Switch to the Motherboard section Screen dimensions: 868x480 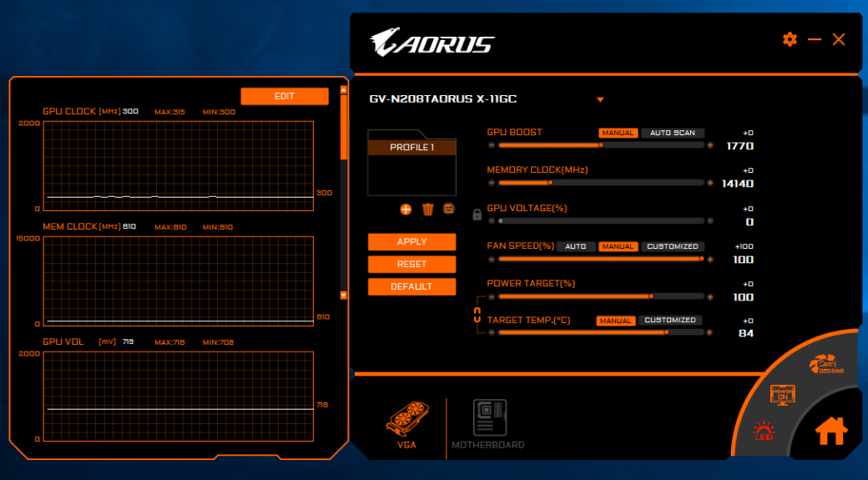point(488,425)
